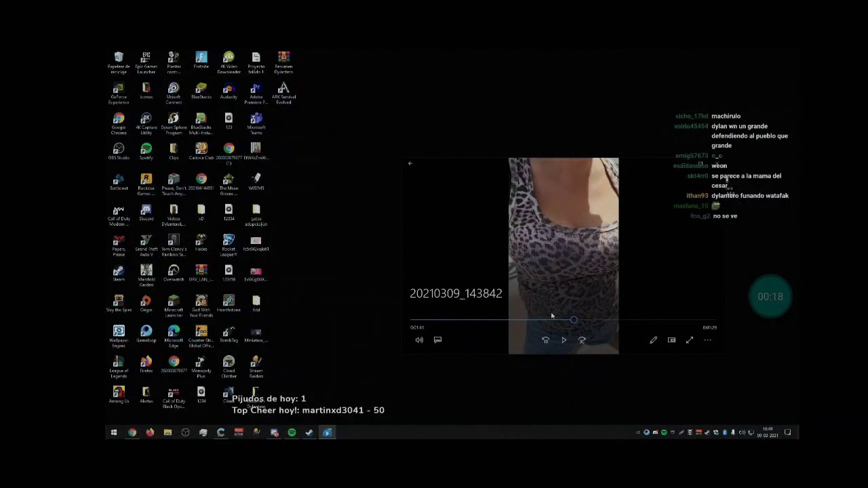Open Steam from the taskbar
The image size is (868, 488).
coord(309,432)
